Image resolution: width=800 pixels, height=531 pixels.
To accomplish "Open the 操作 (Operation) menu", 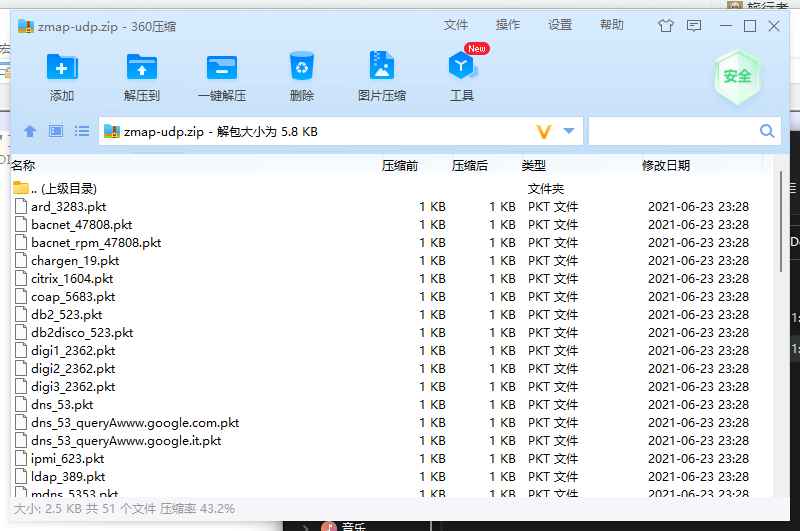I will pyautogui.click(x=508, y=25).
